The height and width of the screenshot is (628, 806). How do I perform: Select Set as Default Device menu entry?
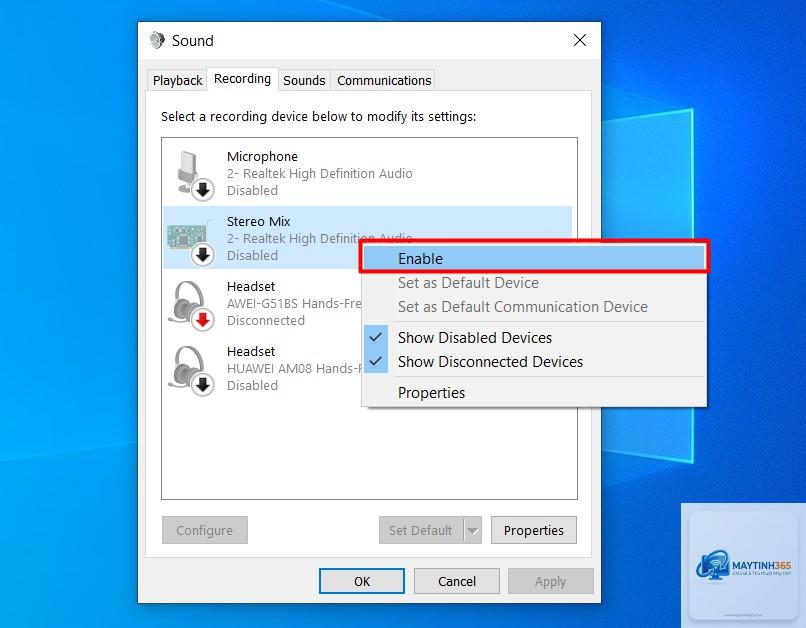[534, 283]
